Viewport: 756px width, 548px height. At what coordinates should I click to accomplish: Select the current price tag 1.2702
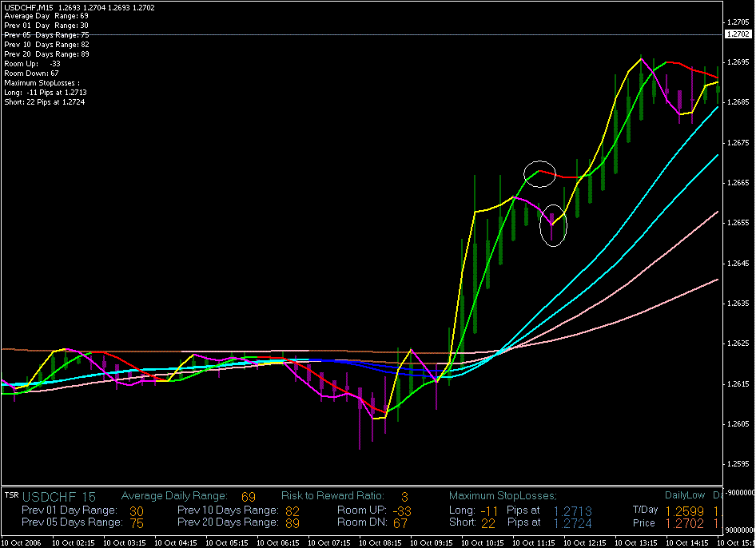(x=737, y=34)
